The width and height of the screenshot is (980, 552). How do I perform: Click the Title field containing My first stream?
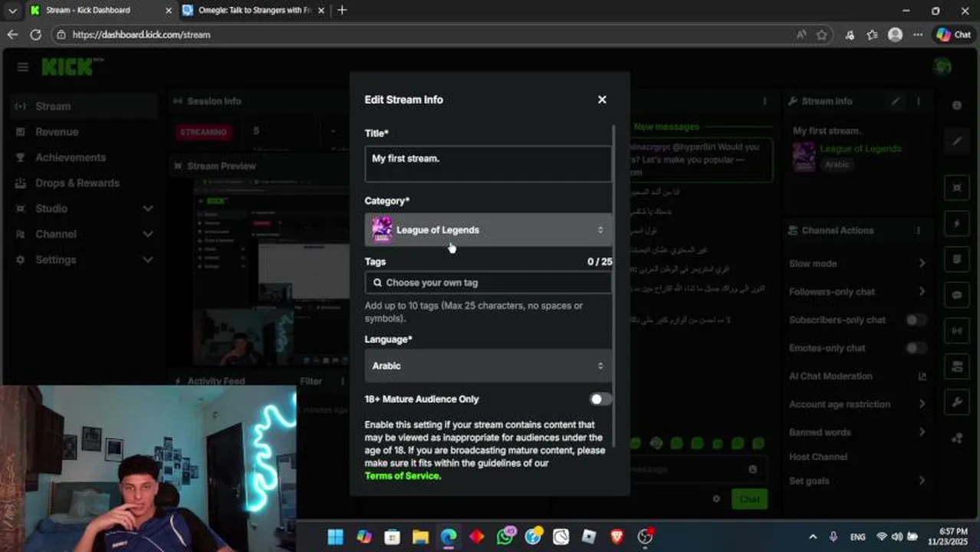[488, 163]
